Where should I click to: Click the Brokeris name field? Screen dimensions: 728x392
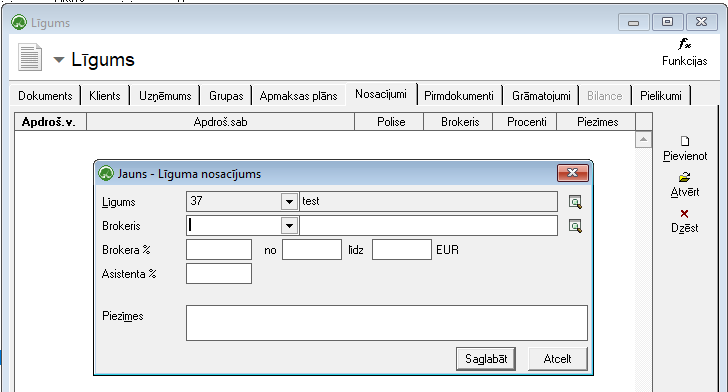tap(429, 226)
